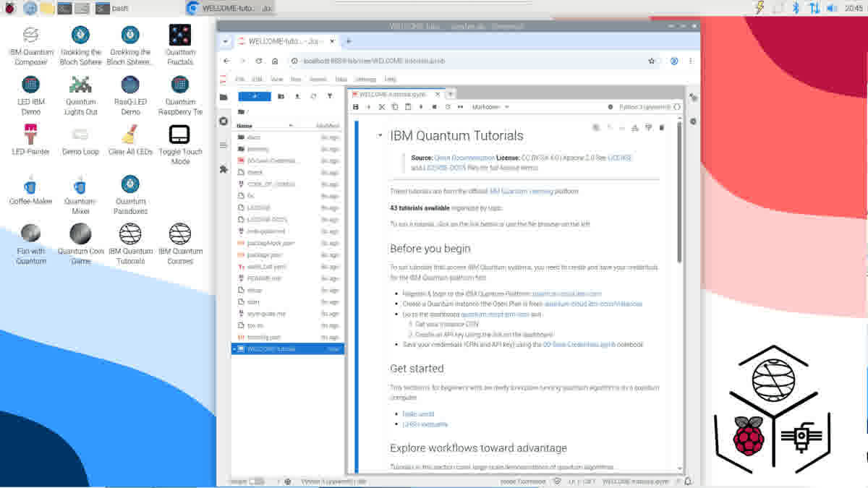868x488 pixels.
Task: Select the README.md file row
Action: coord(288,278)
